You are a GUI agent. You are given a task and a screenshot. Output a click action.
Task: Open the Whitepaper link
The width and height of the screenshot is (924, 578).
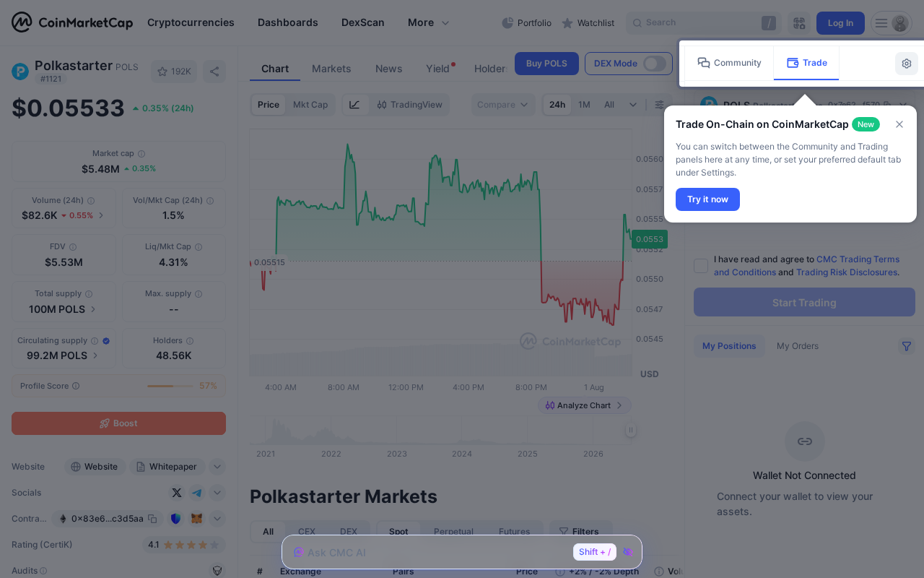coord(166,467)
